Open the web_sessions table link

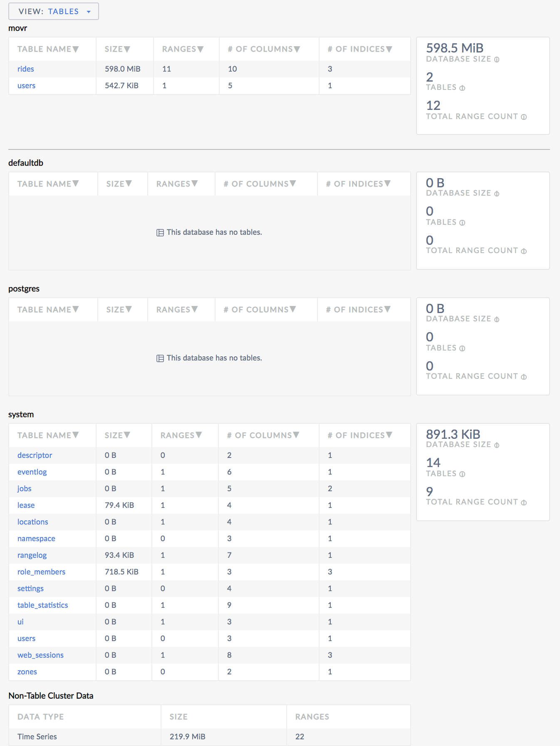pyautogui.click(x=40, y=655)
